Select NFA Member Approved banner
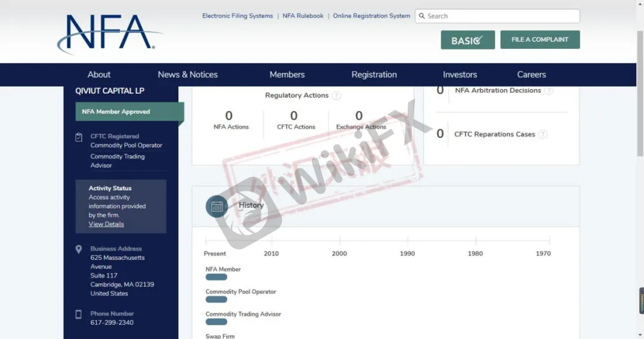 (130, 112)
